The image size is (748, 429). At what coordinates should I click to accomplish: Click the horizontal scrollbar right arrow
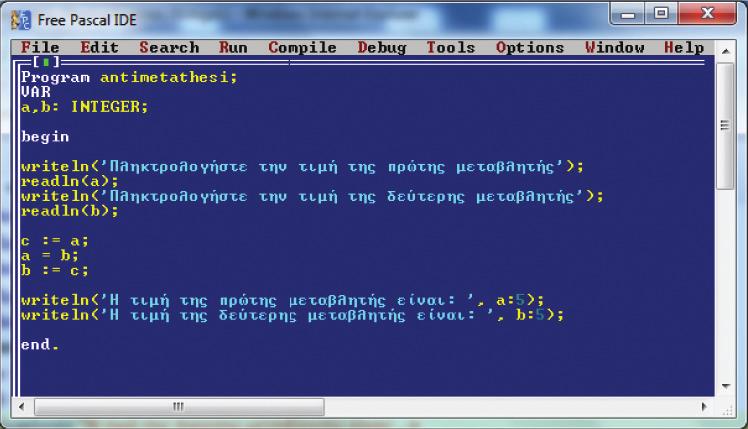(704, 407)
